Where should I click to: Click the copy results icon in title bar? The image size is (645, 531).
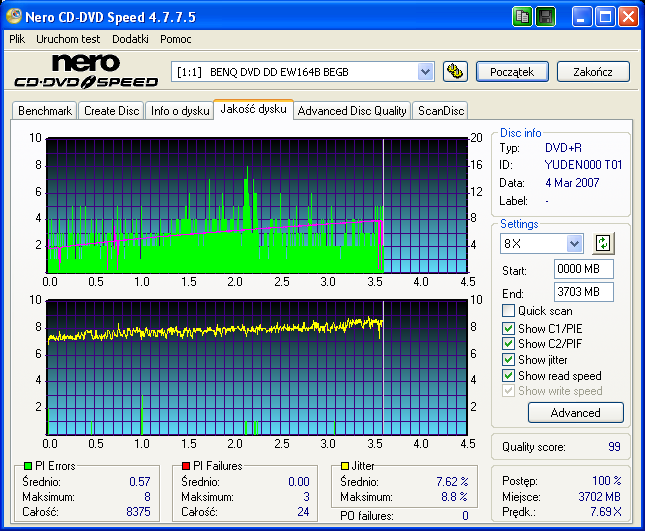point(523,16)
